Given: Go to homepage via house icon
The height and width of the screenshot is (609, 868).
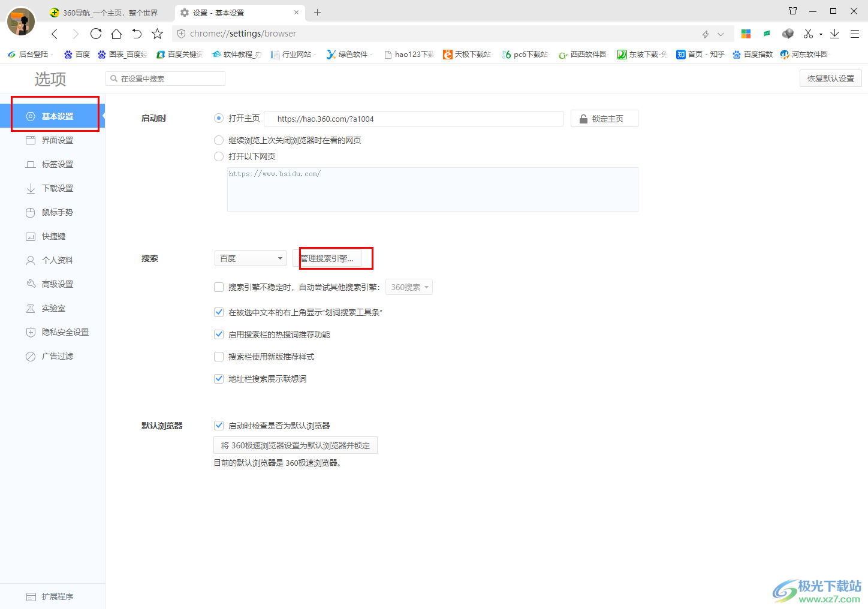Looking at the screenshot, I should point(116,34).
